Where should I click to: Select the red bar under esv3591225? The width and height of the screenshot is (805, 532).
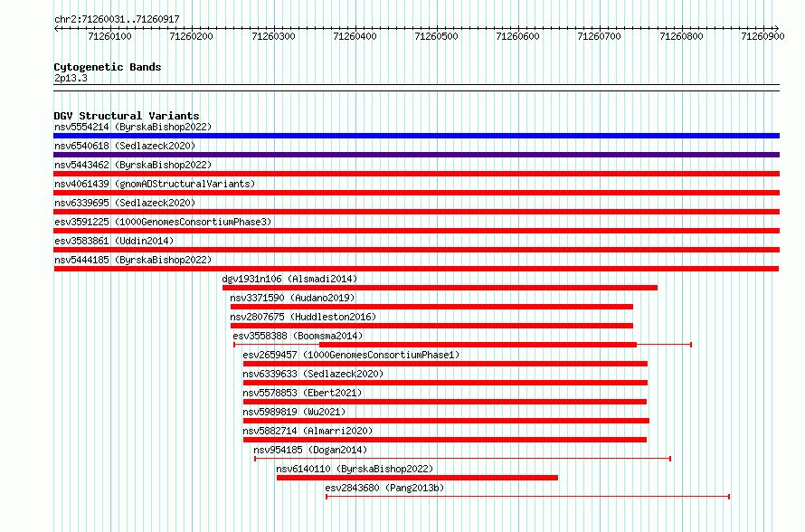[x=416, y=231]
